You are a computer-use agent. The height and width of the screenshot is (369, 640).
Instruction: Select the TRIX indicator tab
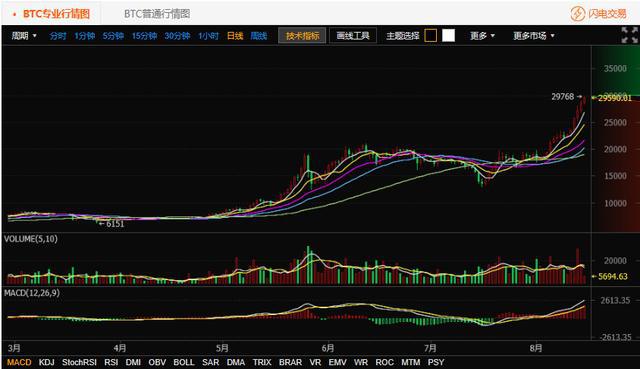pos(262,362)
